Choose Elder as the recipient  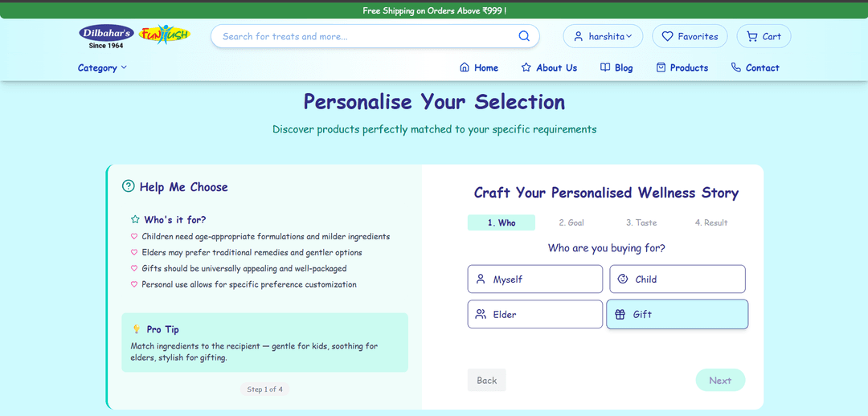click(534, 314)
